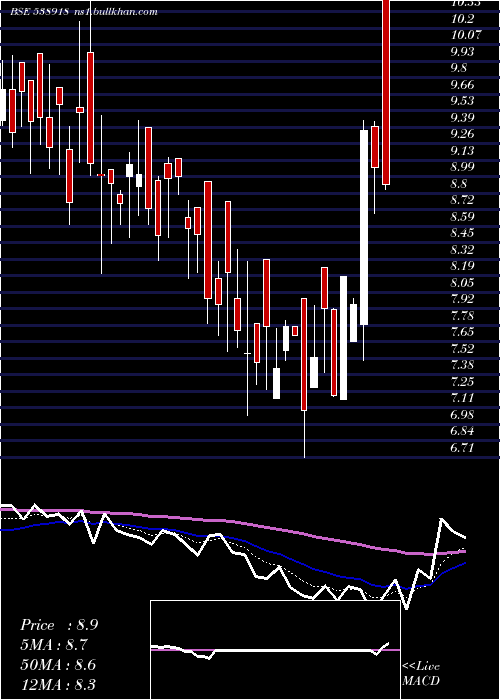Click the 6.98 axis value

click(x=462, y=415)
